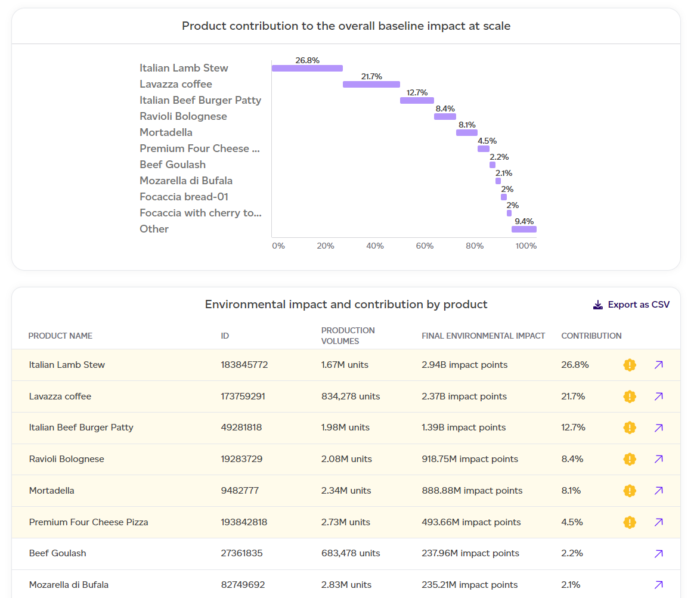This screenshot has height=598, width=700.
Task: Click the PRODUCTION VOLUMES column header
Action: (x=348, y=336)
